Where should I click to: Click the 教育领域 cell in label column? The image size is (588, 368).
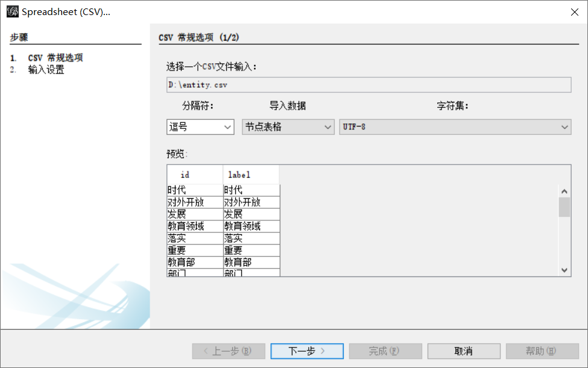(251, 226)
